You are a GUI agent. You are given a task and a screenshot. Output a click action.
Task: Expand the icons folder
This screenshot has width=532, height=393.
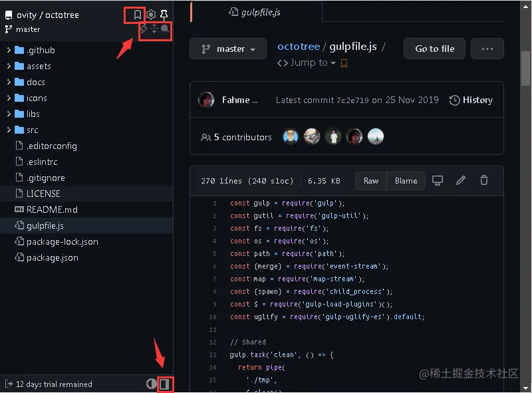click(x=9, y=98)
